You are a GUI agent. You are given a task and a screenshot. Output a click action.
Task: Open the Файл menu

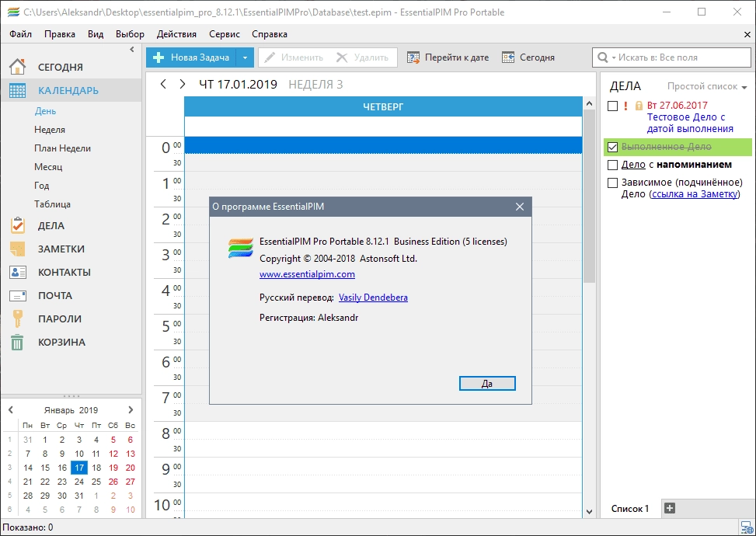pyautogui.click(x=21, y=34)
